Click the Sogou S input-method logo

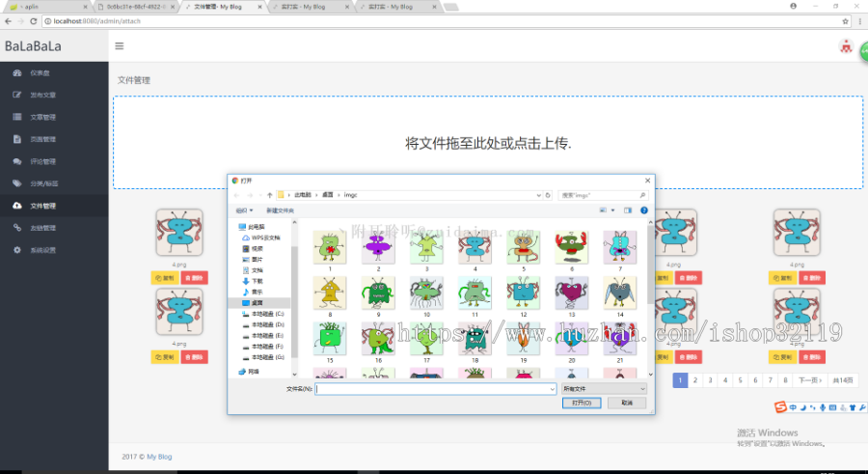point(780,407)
